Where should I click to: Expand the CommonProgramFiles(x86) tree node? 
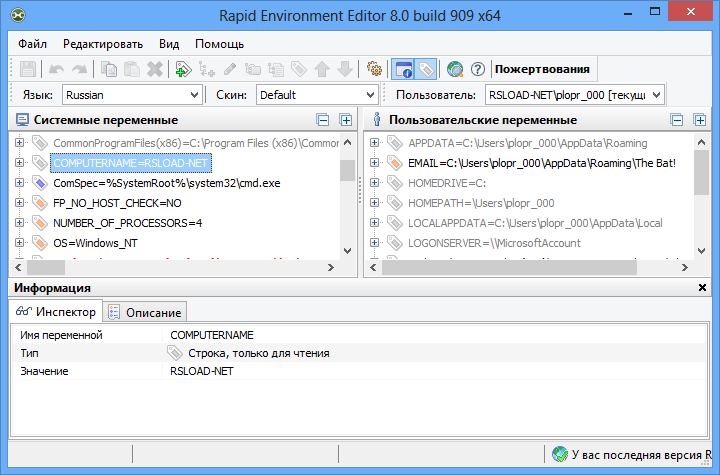pos(19,143)
